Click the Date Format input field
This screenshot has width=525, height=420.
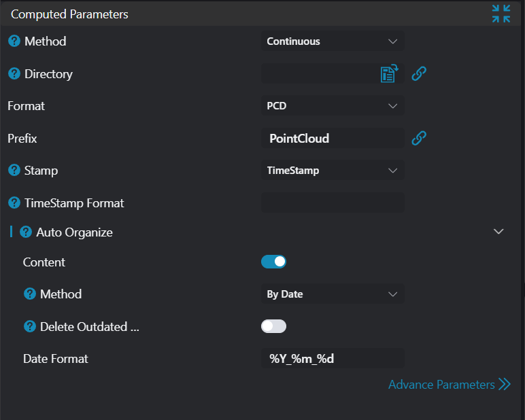(x=333, y=359)
